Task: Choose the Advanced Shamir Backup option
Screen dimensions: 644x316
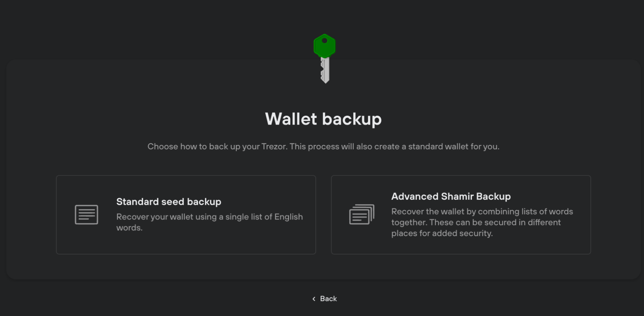Action: [x=461, y=215]
